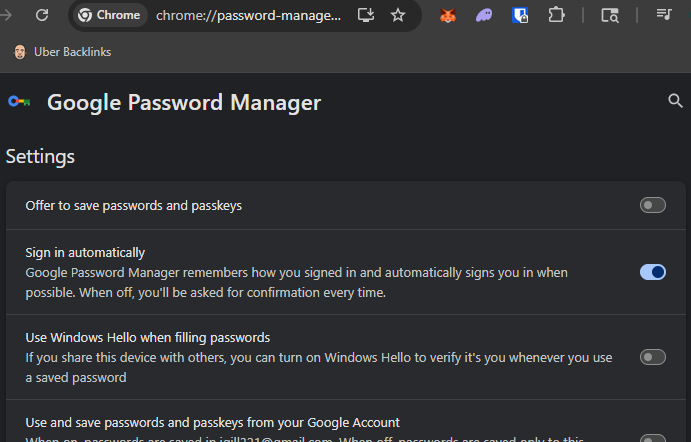This screenshot has width=691, height=442.
Task: Bookmark this page with the star icon
Action: point(398,15)
